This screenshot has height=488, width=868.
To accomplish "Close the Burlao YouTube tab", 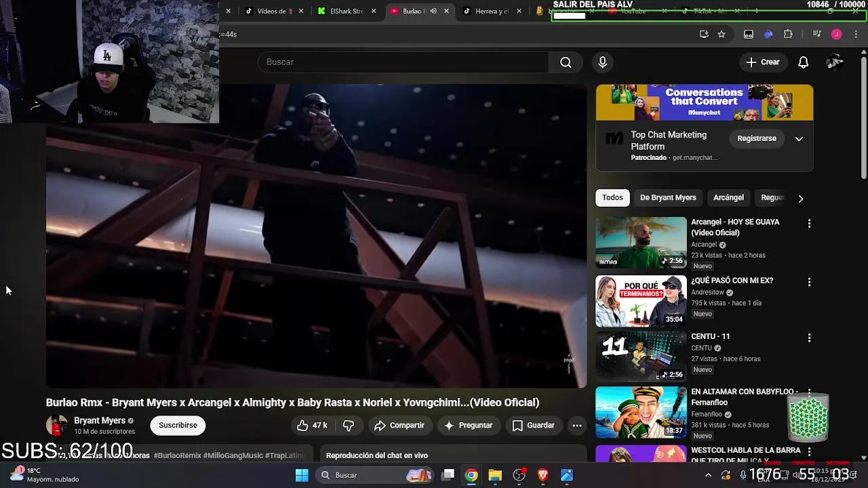I will click(x=446, y=11).
